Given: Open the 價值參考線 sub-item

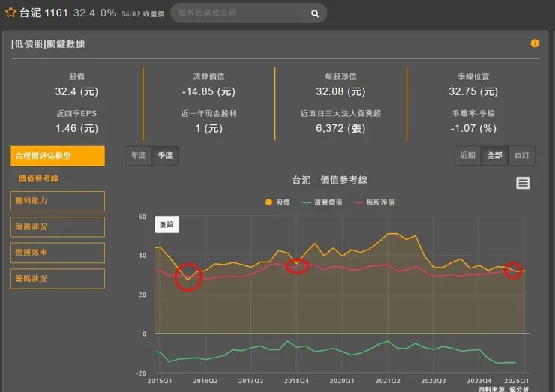Looking at the screenshot, I should point(38,178).
